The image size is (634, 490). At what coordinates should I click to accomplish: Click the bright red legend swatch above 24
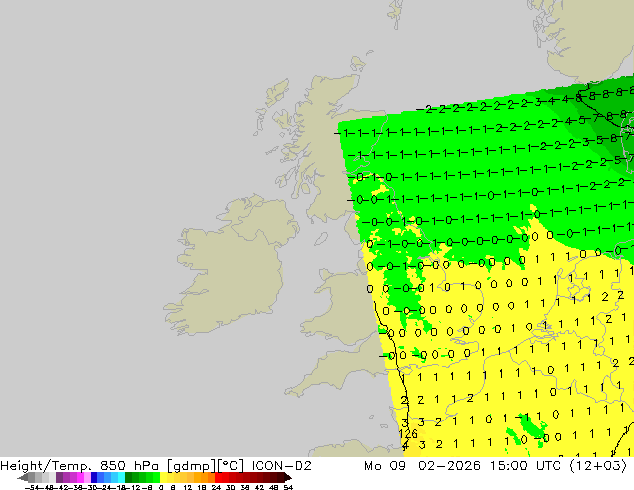[x=218, y=477]
